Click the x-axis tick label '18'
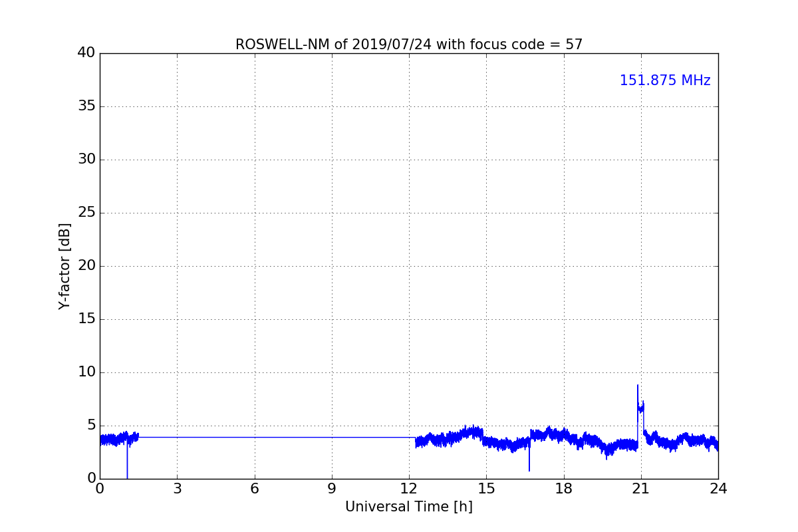Viewport: 798px width, 532px height. [564, 489]
